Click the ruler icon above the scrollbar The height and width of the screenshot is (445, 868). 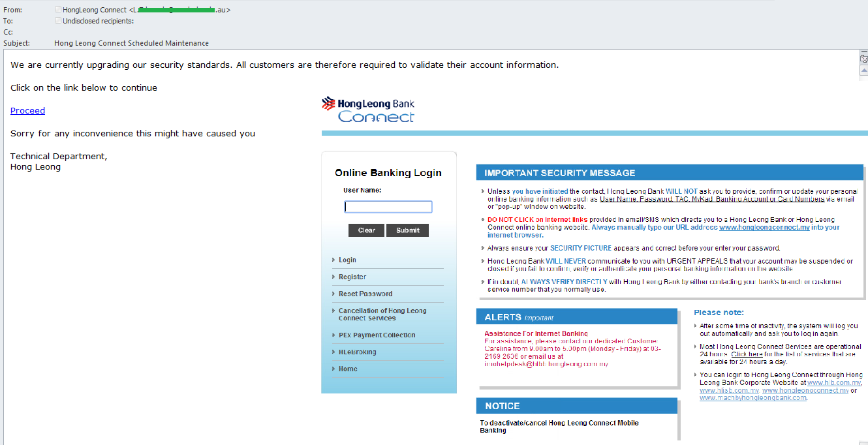864,59
